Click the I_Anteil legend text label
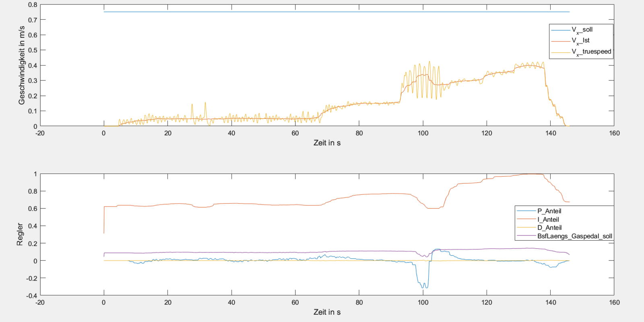Viewport: 644px width, 322px height. (x=548, y=219)
